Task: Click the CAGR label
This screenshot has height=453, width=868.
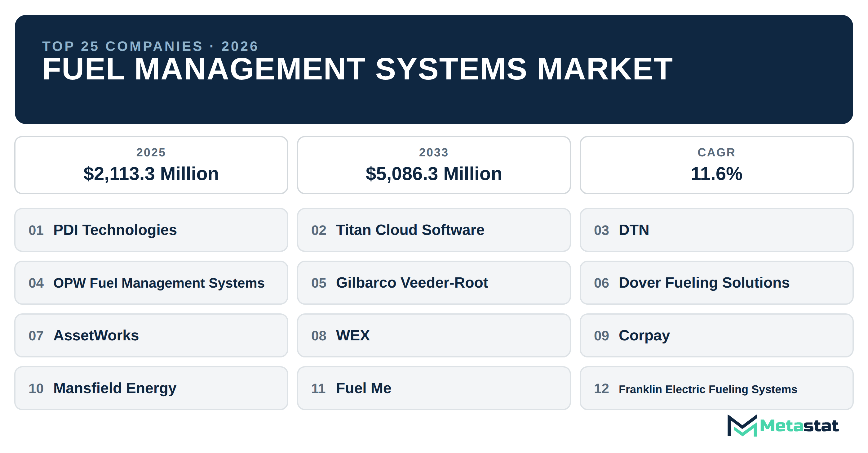Action: [x=717, y=152]
